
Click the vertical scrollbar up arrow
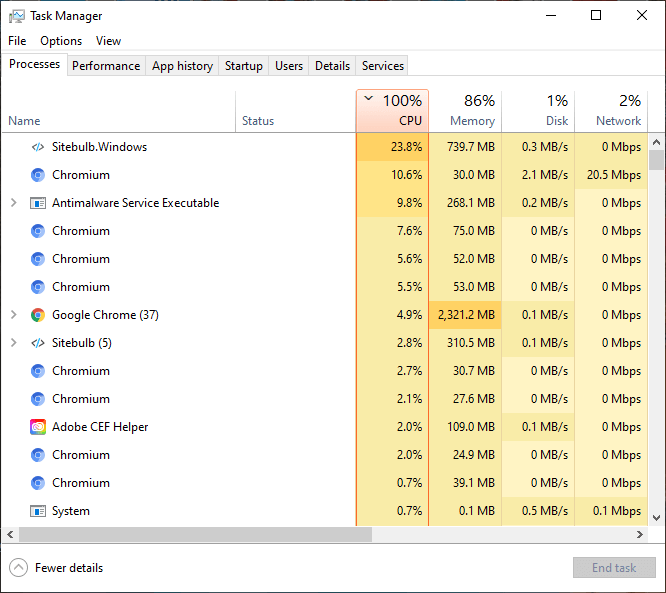[x=657, y=142]
